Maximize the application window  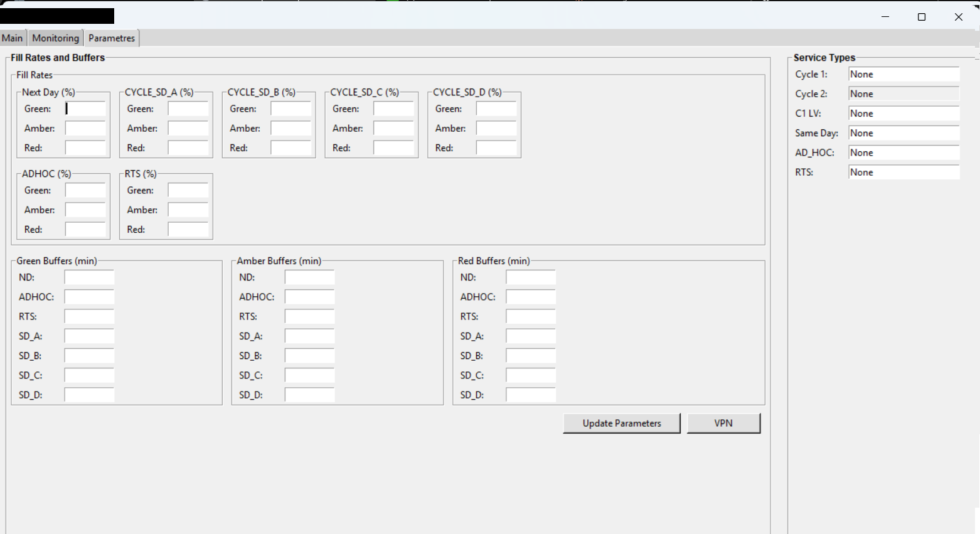point(922,17)
